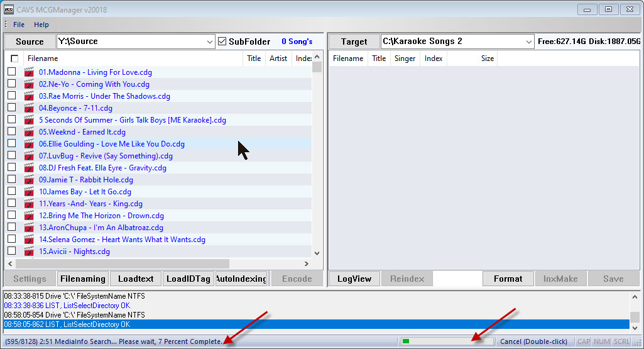Select log line 08:33:38-836 LIST, ListSelectDirectory OK
644x349 pixels.
coord(316,306)
